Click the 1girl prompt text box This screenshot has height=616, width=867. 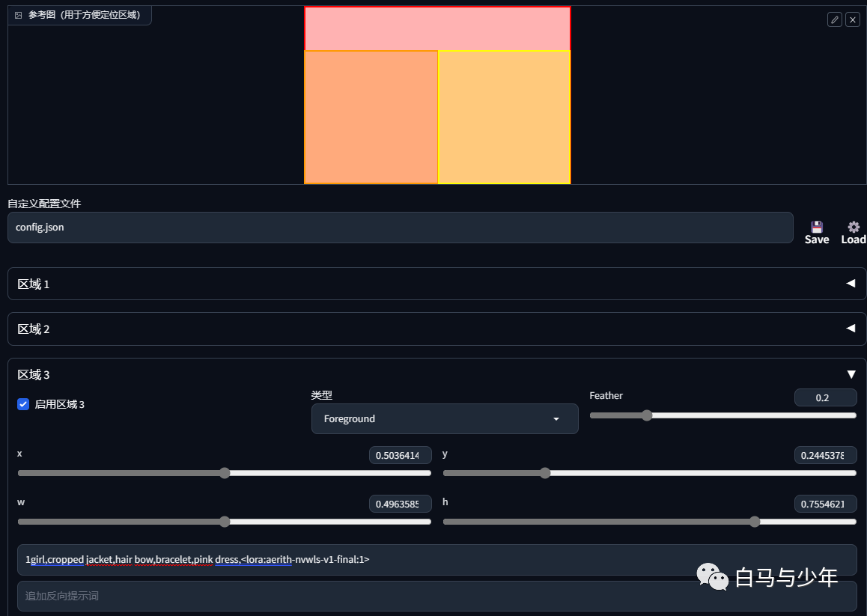(436, 560)
